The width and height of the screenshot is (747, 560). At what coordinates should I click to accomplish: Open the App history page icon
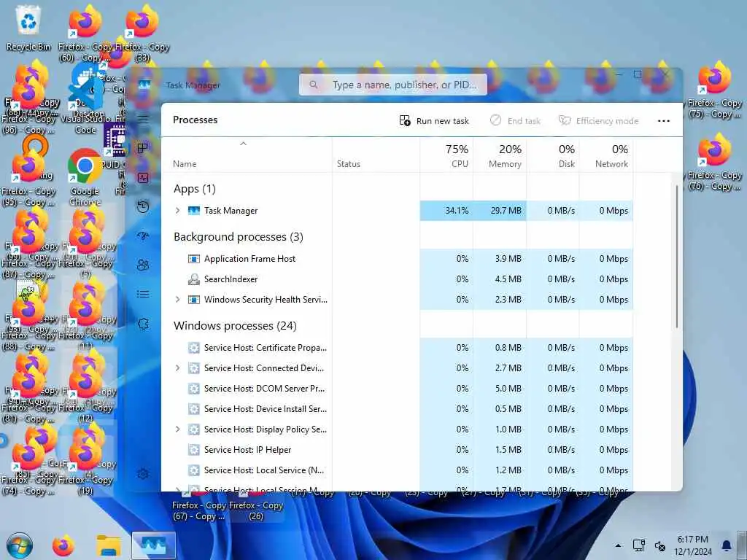(143, 206)
